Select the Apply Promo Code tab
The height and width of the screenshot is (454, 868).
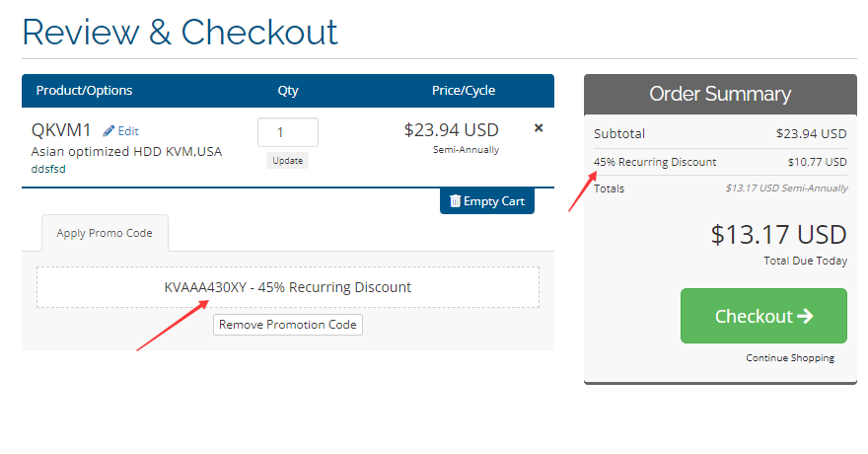105,234
